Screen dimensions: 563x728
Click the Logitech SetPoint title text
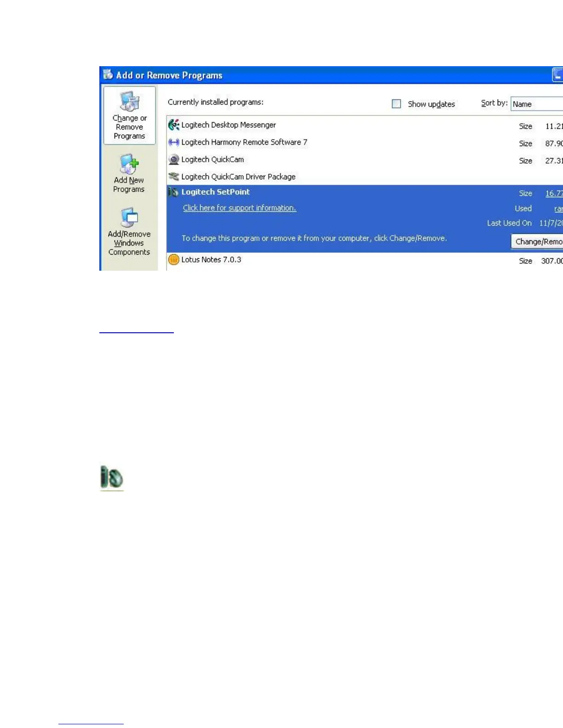click(x=215, y=192)
